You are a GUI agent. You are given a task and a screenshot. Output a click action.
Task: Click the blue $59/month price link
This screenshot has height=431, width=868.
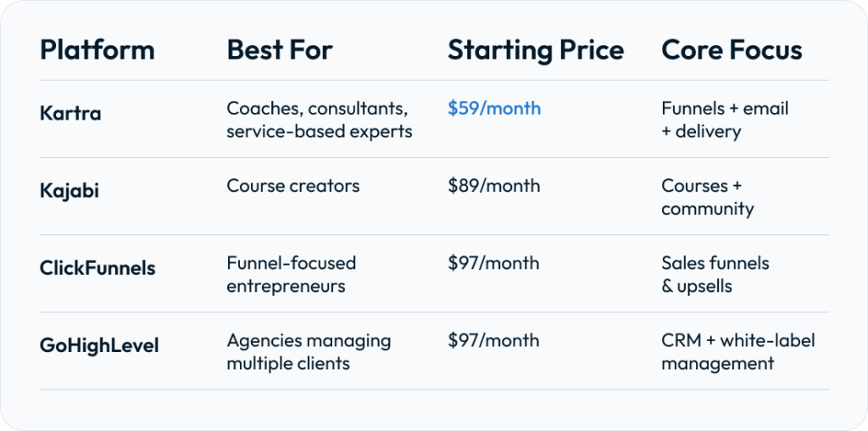tap(494, 109)
